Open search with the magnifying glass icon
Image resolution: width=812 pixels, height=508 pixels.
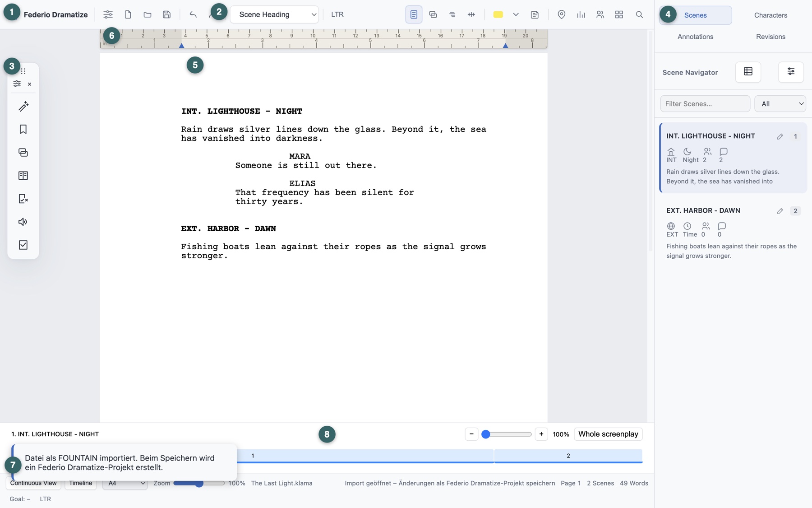pos(639,14)
